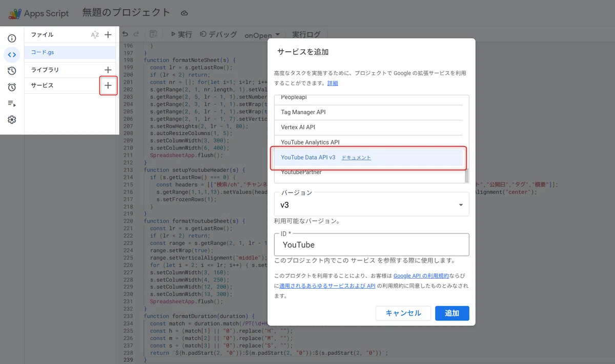Add a library with plus icon
Viewport: 615px width, 364px height.
pos(108,70)
